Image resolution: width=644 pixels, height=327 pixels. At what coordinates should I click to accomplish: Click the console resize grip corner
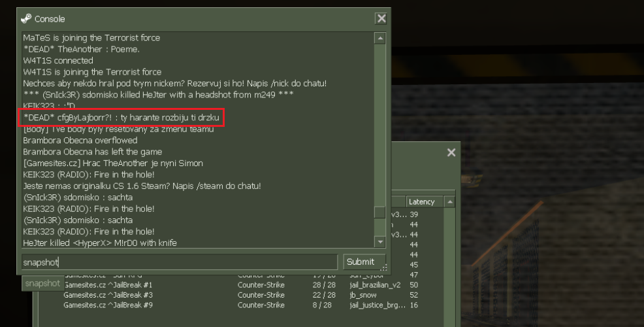384,267
